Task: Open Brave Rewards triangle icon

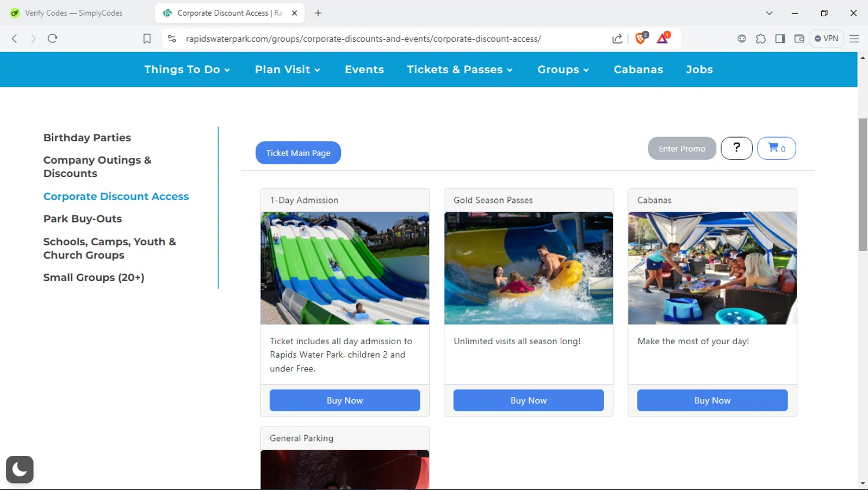Action: tap(663, 38)
